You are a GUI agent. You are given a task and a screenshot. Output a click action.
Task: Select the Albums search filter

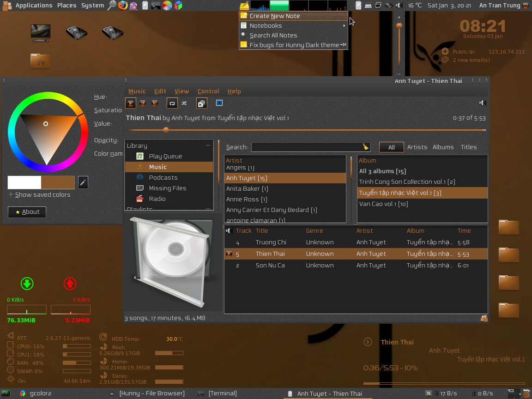point(443,147)
